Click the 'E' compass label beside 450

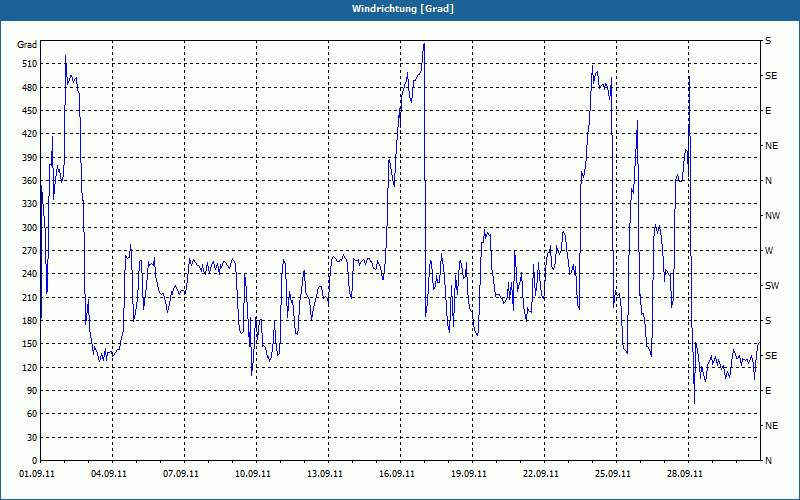click(768, 111)
